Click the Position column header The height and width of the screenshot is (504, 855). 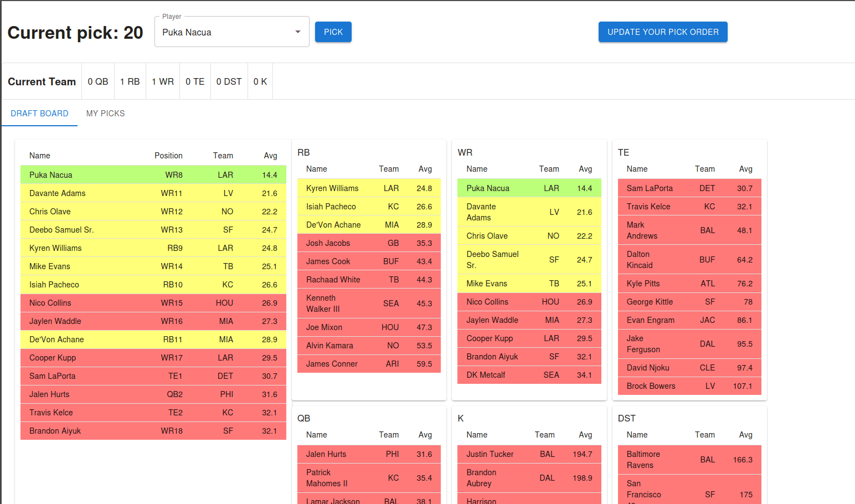168,156
